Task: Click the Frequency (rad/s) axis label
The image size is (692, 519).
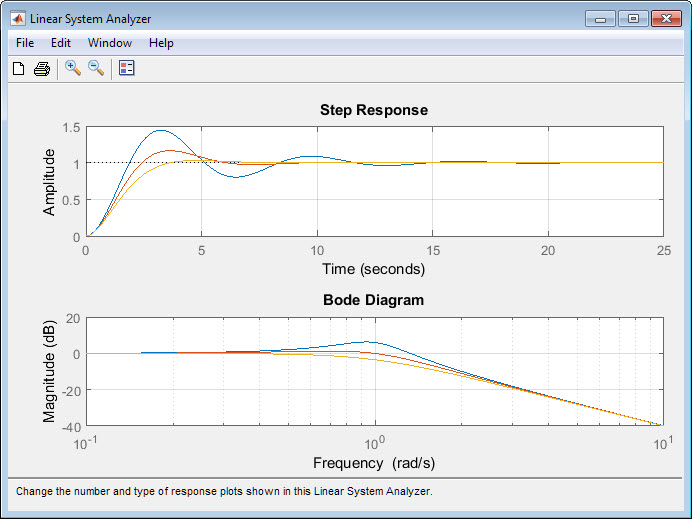Action: (373, 463)
